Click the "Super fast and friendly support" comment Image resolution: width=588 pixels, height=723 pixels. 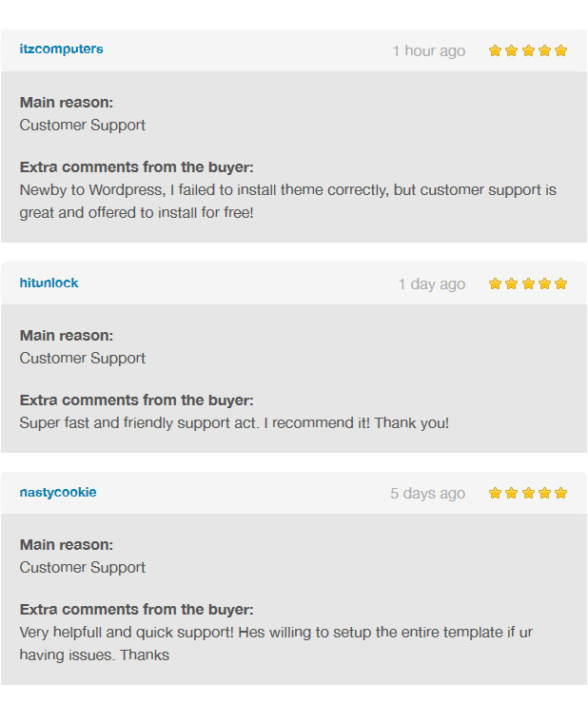point(234,422)
